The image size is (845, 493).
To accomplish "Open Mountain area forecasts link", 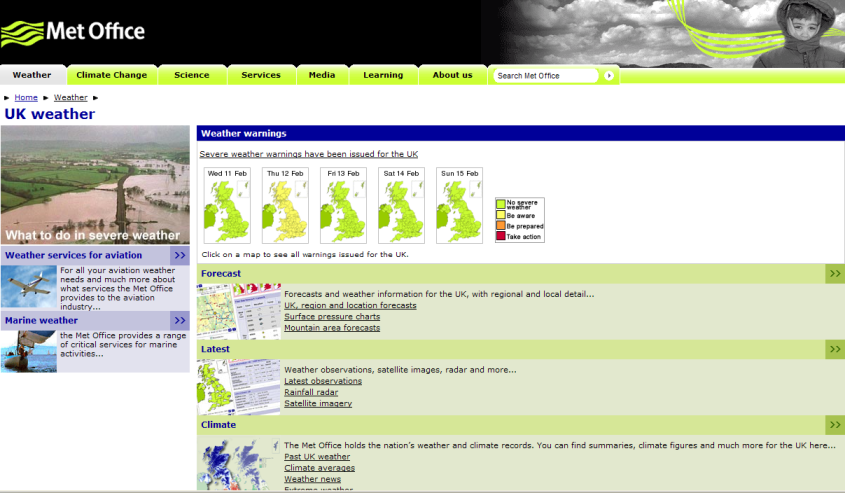I will coord(332,328).
